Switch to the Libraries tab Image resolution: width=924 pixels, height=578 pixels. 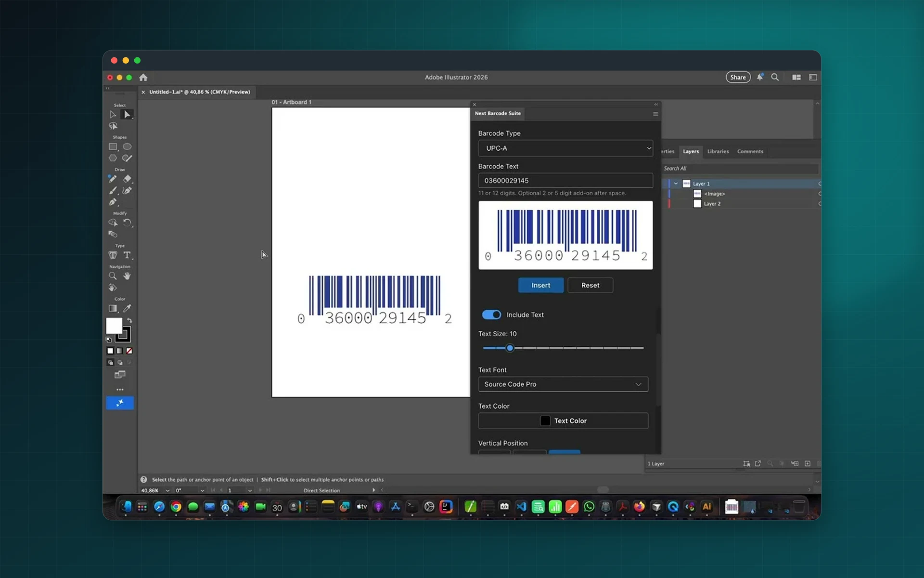tap(718, 151)
